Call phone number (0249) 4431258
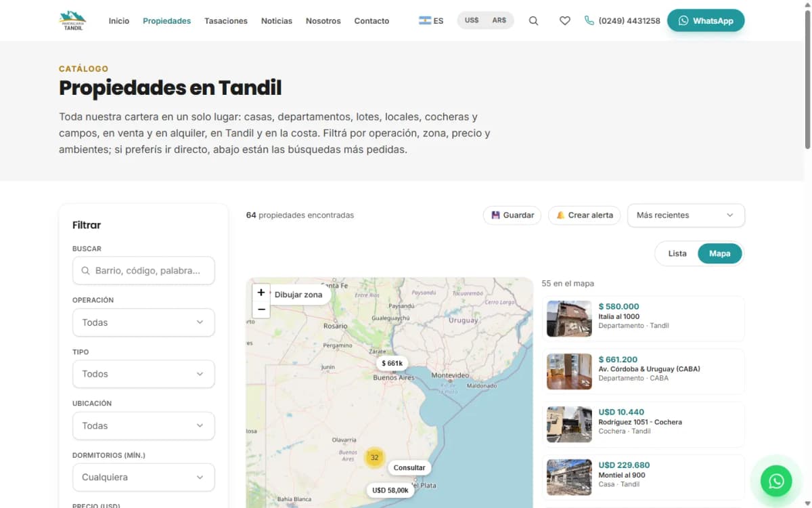 [622, 21]
